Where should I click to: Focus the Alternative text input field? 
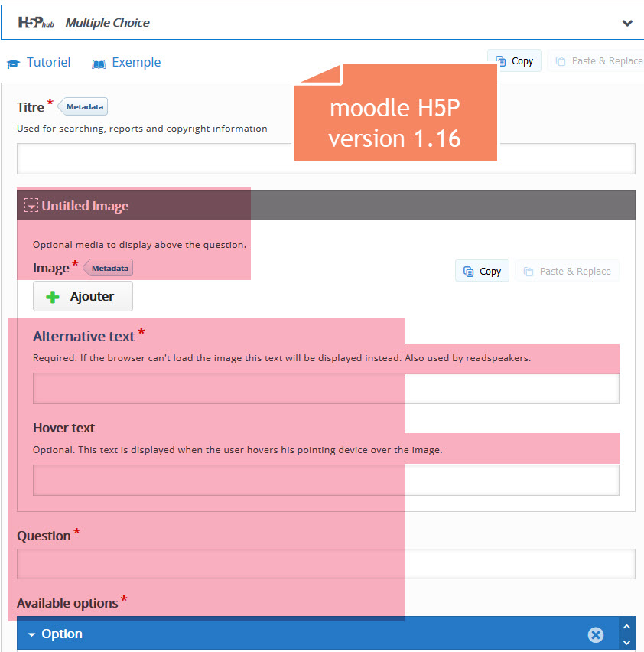326,389
